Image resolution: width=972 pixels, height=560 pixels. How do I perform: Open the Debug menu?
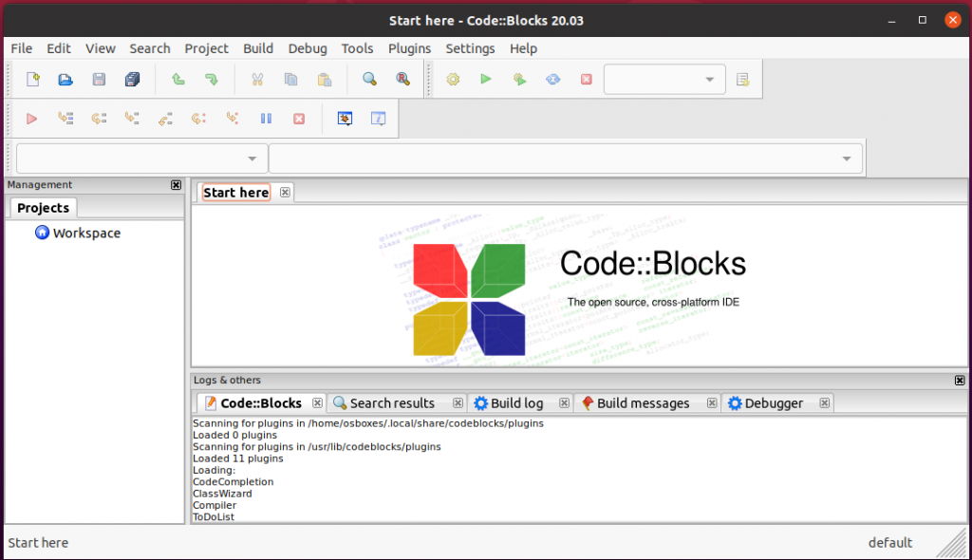(308, 48)
